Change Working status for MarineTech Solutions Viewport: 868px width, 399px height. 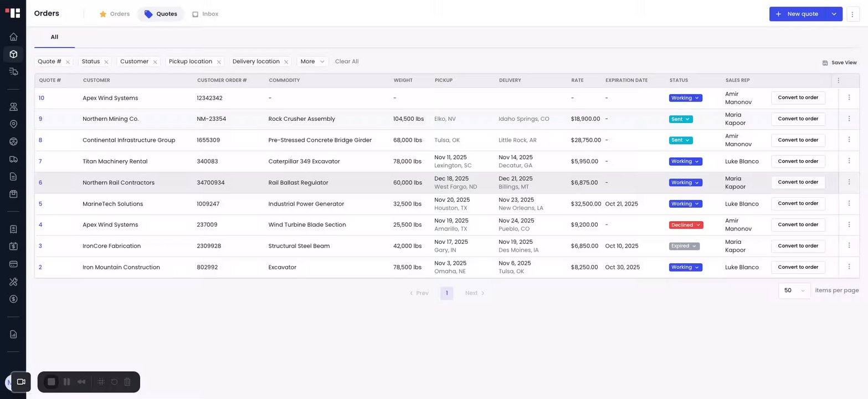(x=685, y=204)
